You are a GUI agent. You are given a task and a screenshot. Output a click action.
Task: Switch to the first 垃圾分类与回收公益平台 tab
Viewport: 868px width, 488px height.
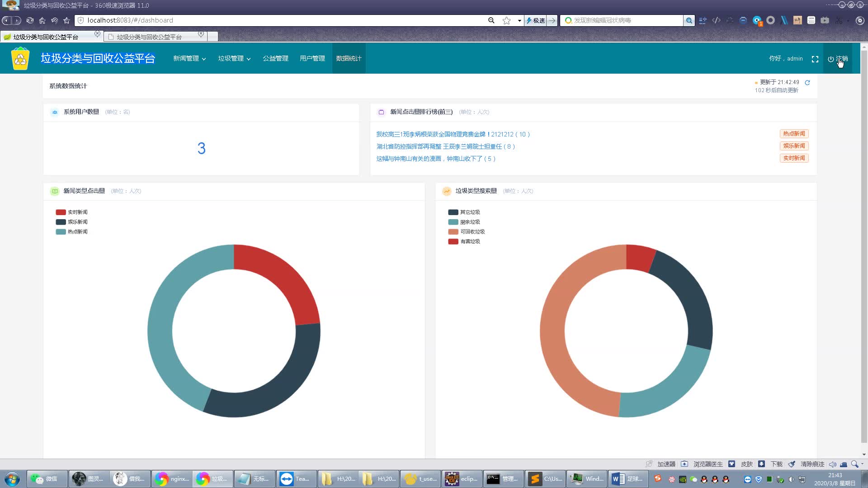pos(52,37)
